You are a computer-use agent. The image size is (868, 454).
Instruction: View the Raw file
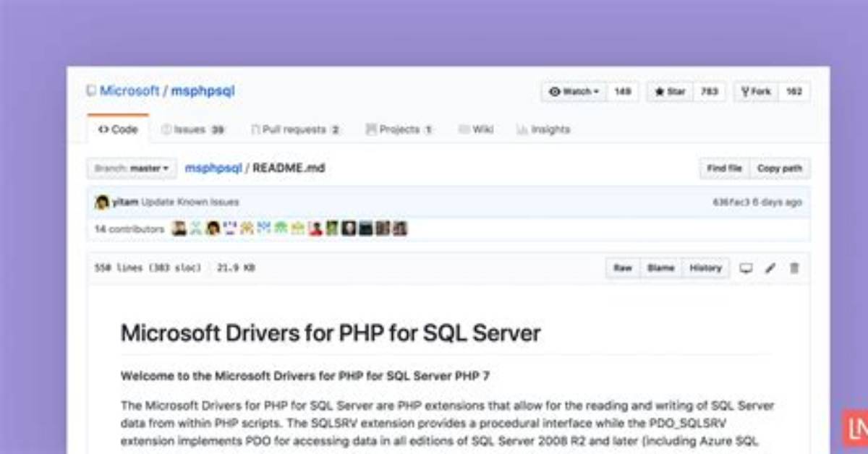(623, 268)
